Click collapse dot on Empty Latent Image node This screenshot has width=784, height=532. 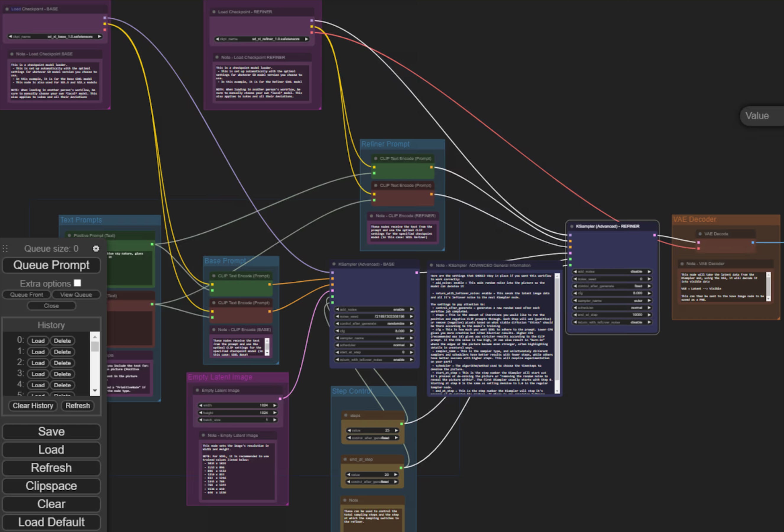(197, 390)
